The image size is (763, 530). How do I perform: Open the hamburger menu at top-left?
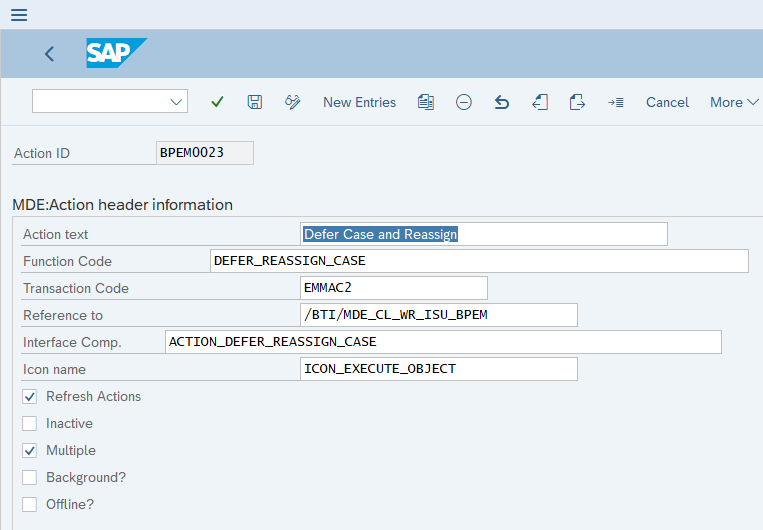click(x=18, y=15)
